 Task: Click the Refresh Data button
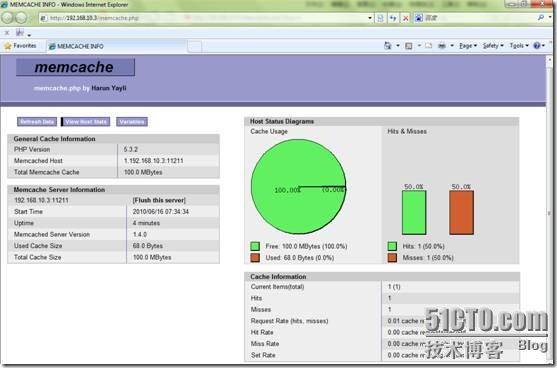[37, 122]
